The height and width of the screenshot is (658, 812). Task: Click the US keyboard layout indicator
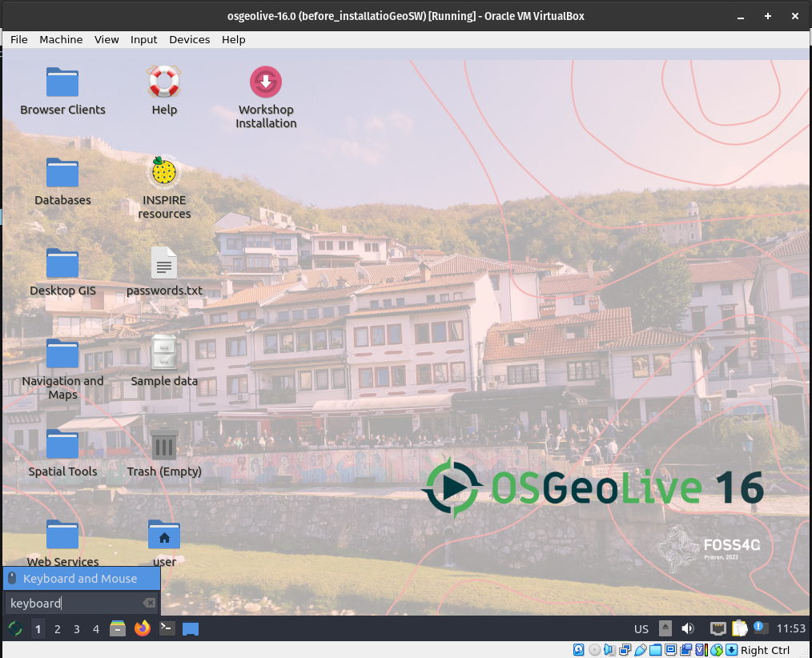(641, 629)
